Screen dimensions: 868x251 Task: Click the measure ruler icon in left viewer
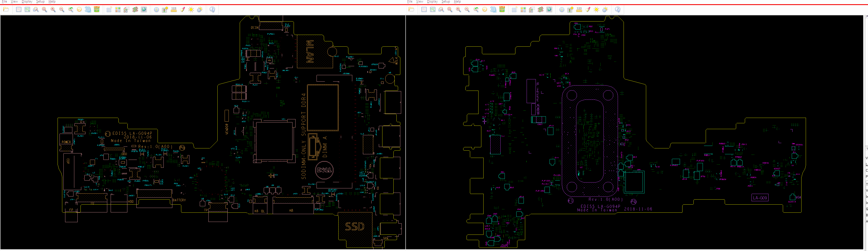point(174,10)
